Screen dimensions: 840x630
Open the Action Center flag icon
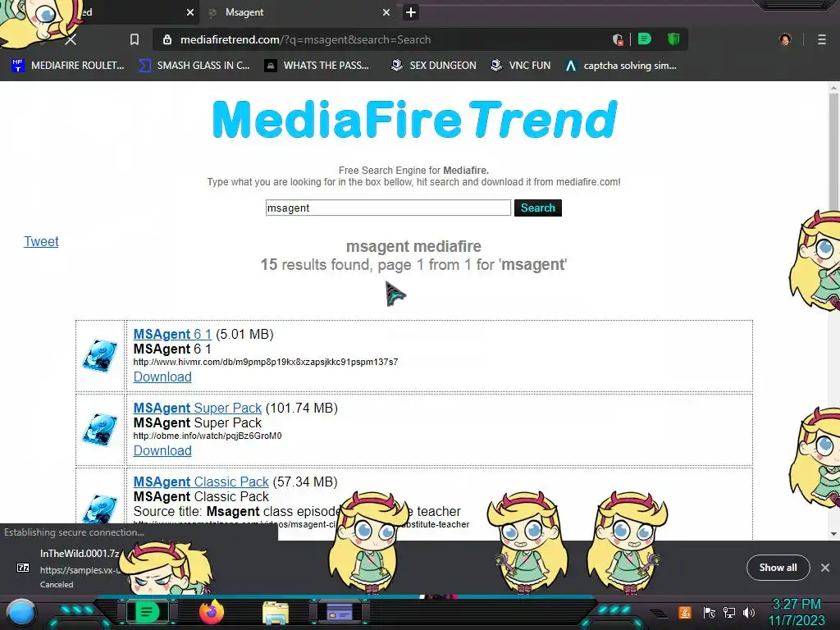710,613
